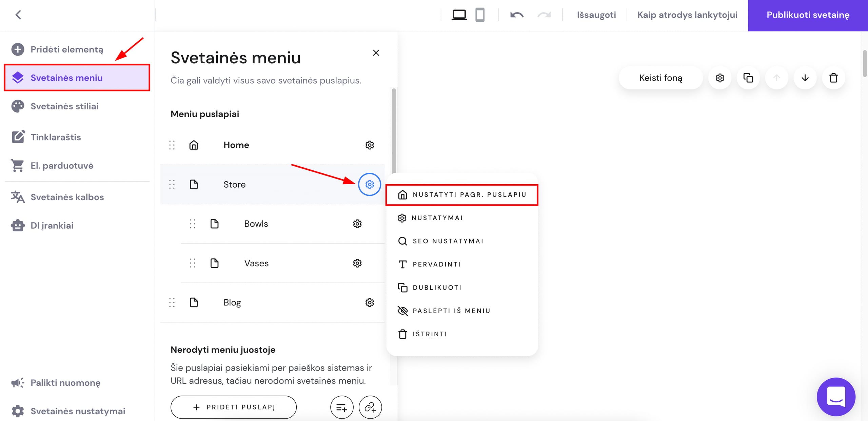Image resolution: width=868 pixels, height=421 pixels.
Task: Redo the last change
Action: pyautogui.click(x=544, y=15)
